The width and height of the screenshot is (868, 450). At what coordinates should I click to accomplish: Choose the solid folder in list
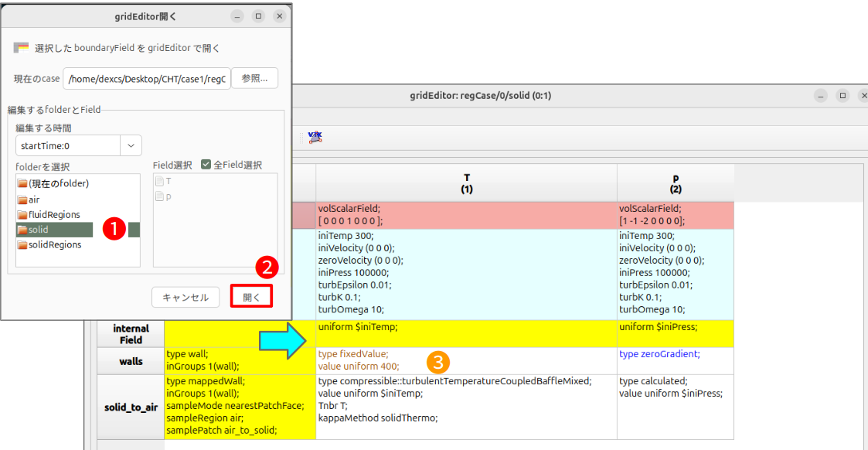[x=39, y=230]
